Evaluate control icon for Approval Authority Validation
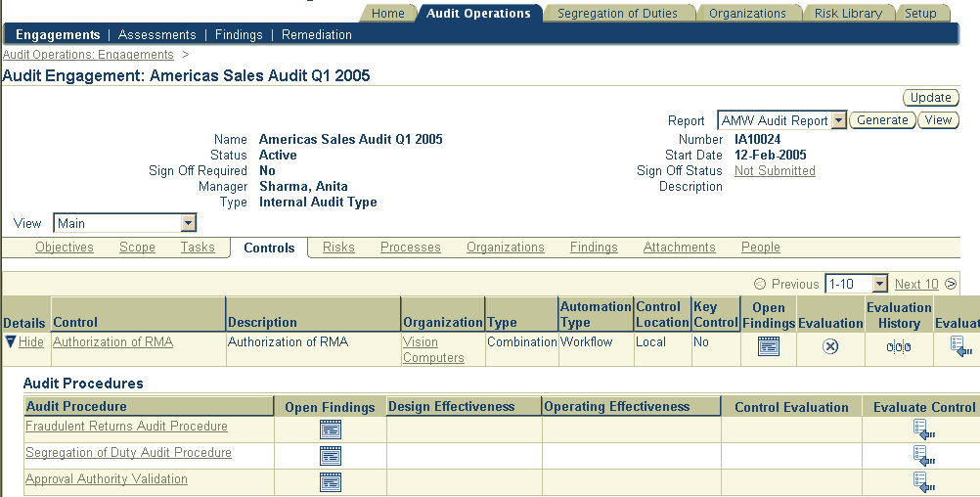The width and height of the screenshot is (980, 497). (923, 482)
